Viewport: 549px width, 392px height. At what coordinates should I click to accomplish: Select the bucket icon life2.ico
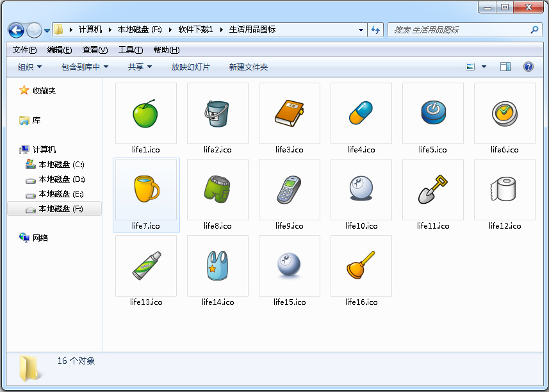click(217, 114)
